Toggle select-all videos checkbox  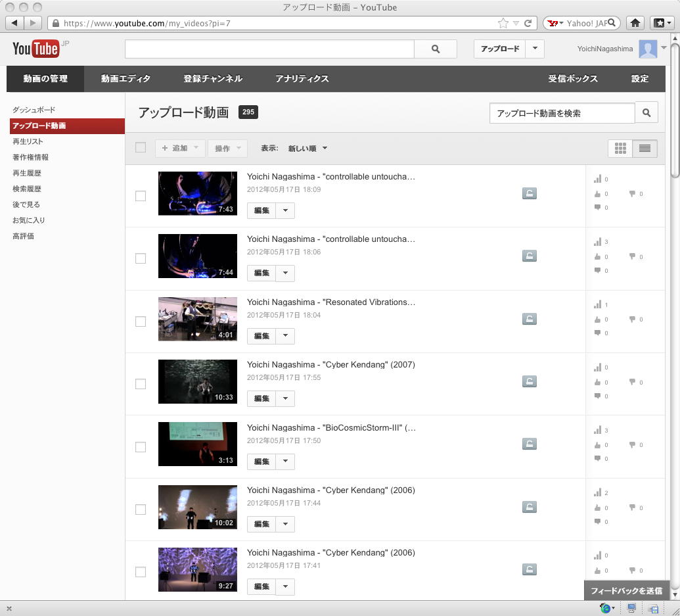141,147
